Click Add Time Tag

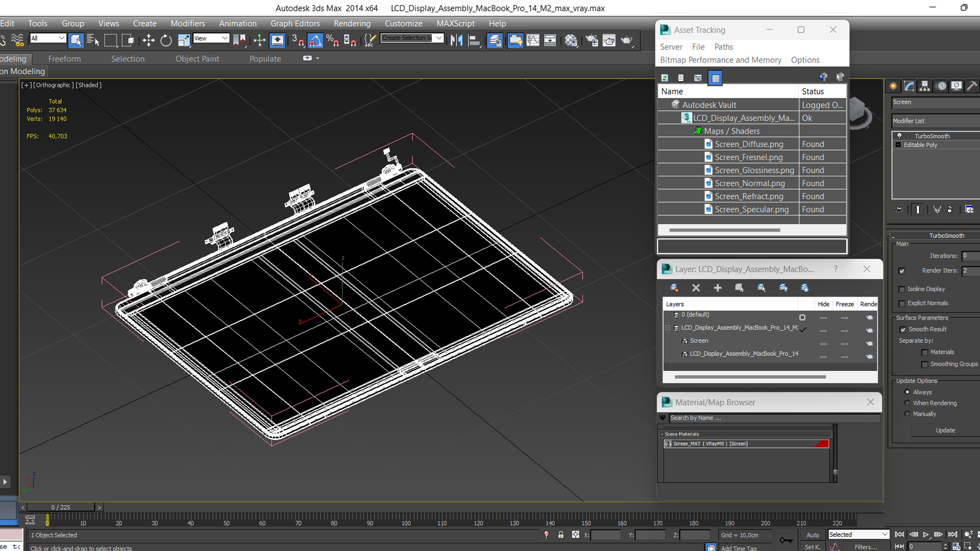point(739,548)
